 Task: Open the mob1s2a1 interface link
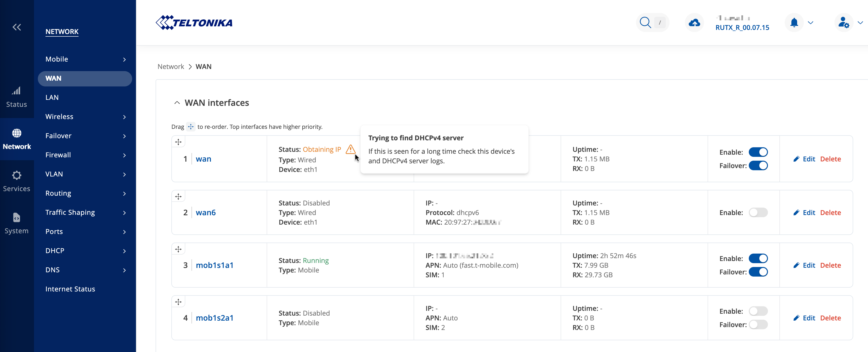pos(215,318)
